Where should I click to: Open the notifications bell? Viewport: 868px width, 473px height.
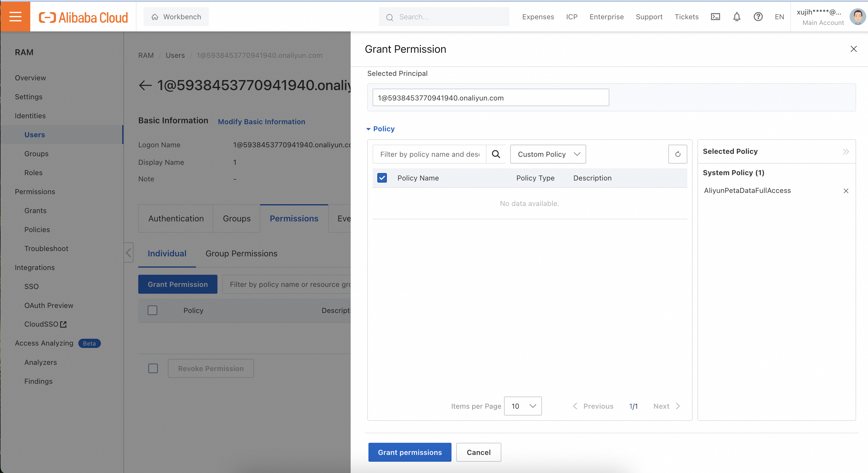click(737, 17)
